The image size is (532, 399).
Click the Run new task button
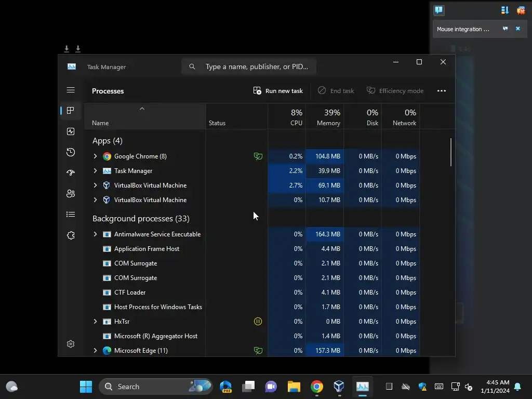point(278,90)
